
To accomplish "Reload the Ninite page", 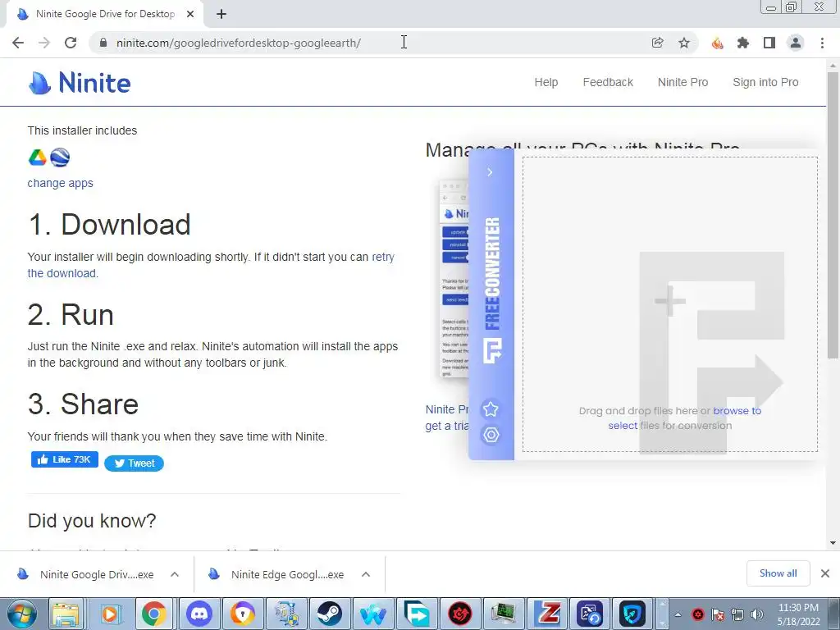I will pyautogui.click(x=71, y=43).
